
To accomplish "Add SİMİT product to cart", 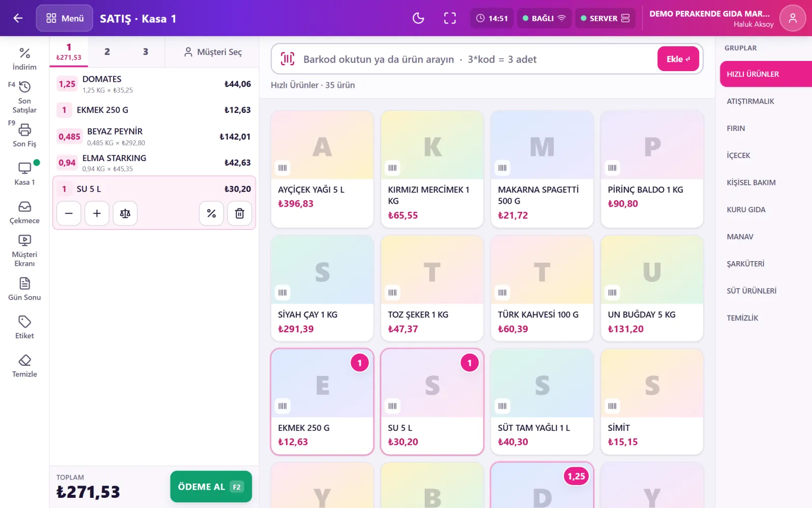I will (652, 401).
